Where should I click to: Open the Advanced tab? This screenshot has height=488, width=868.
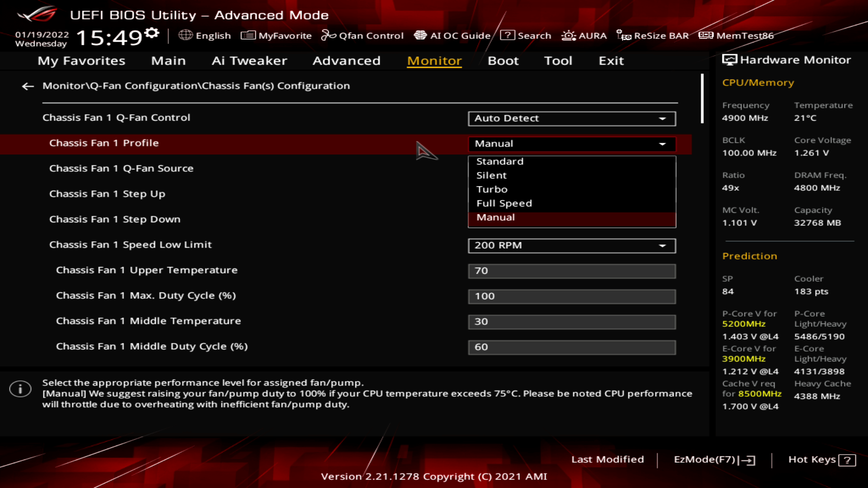point(346,61)
